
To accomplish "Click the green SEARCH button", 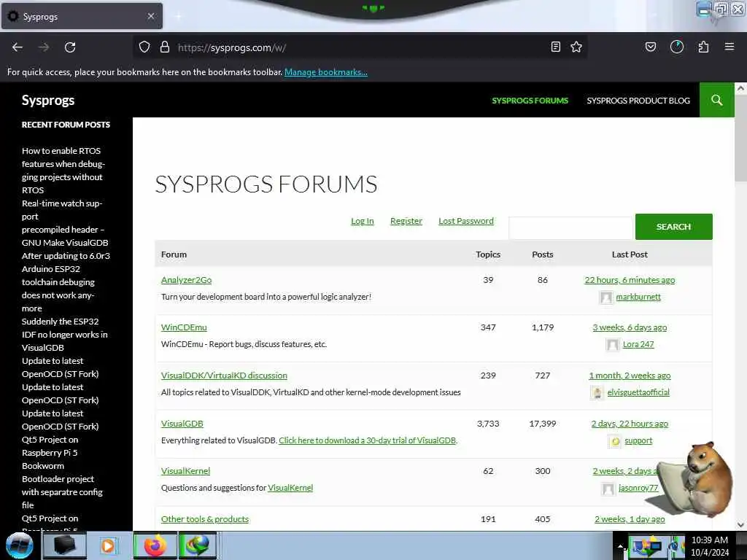I will (673, 227).
